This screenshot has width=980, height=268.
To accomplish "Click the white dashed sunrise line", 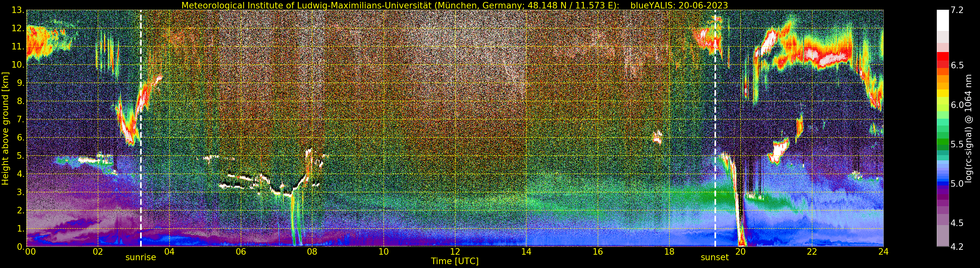I will [141, 128].
